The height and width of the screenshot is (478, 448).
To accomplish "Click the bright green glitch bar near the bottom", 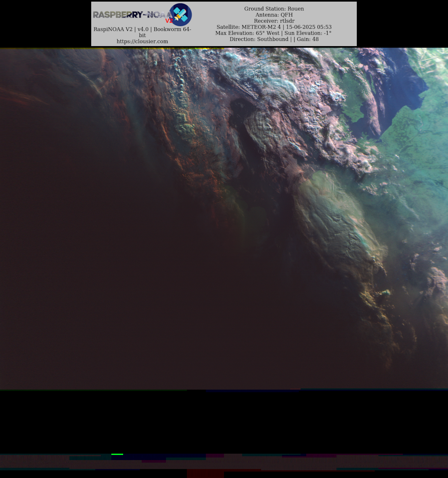I will [117, 454].
